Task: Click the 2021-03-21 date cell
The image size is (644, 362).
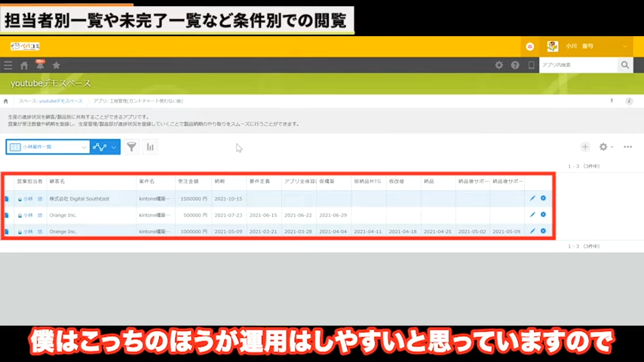Action: point(263,232)
